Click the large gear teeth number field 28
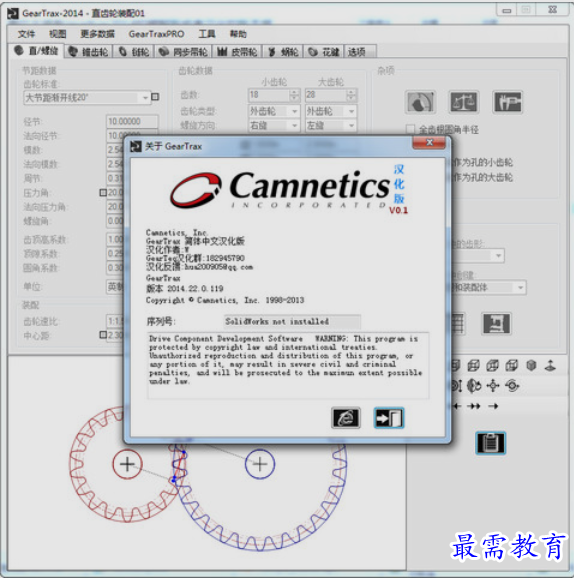Image resolution: width=574 pixels, height=578 pixels. coord(326,95)
